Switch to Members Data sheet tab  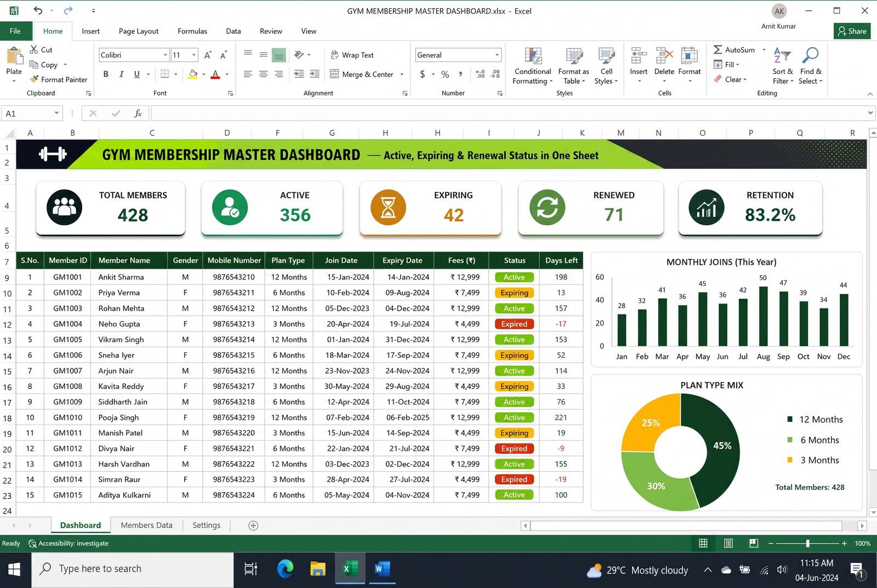(x=146, y=525)
